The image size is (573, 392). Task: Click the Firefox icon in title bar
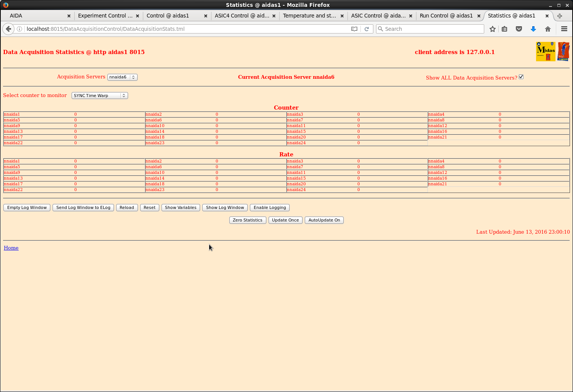pos(5,5)
